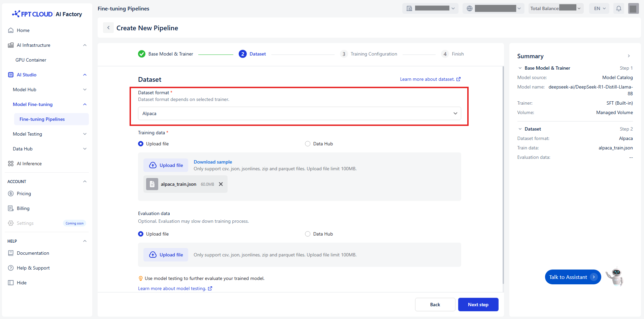Click the Next step button
This screenshot has height=319, width=644.
click(x=478, y=305)
